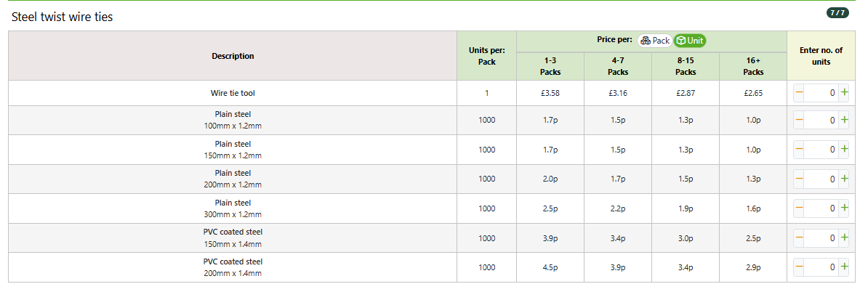The image size is (868, 292).
Task: Add one Plain steel 100mm x 1.2mm unit
Action: click(843, 120)
